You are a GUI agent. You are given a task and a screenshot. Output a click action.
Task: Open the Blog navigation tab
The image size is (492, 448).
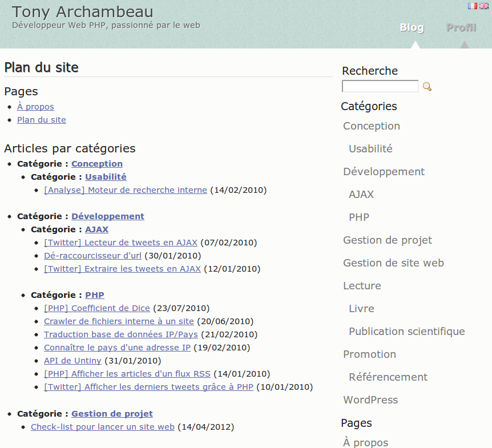(x=412, y=27)
